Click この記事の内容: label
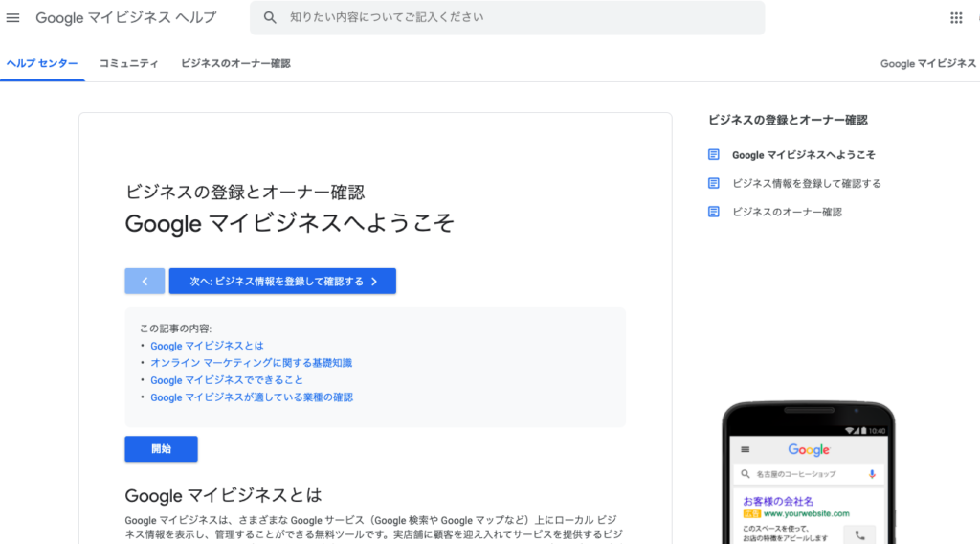Screen dimensions: 980x544 (x=176, y=329)
